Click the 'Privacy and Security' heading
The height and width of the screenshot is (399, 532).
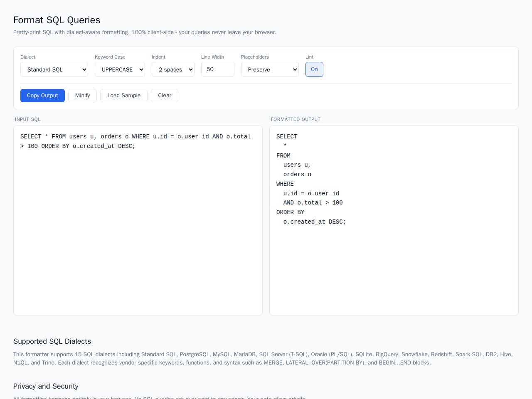pyautogui.click(x=46, y=386)
